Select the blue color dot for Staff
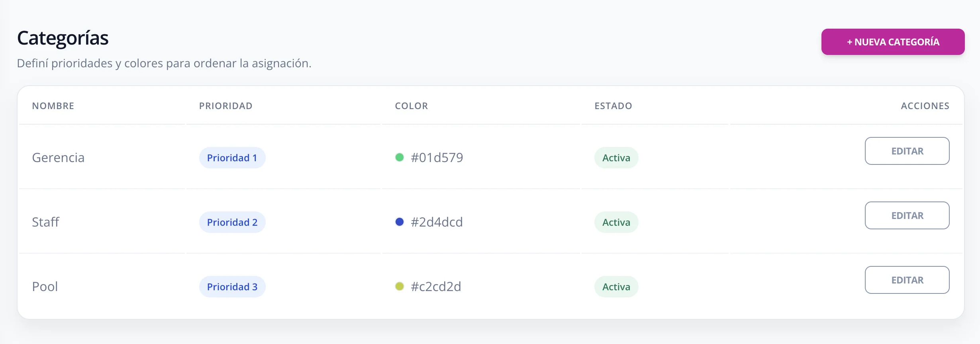This screenshot has width=980, height=344. [x=399, y=222]
